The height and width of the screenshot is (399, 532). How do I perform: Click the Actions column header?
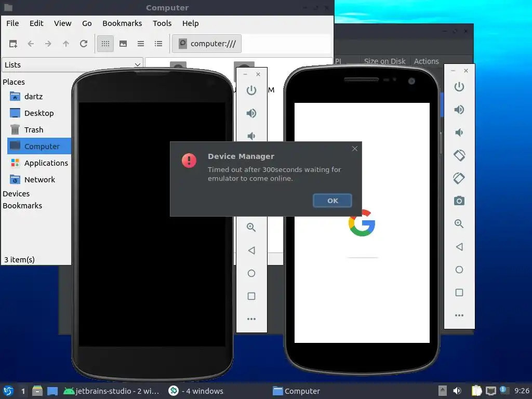426,61
